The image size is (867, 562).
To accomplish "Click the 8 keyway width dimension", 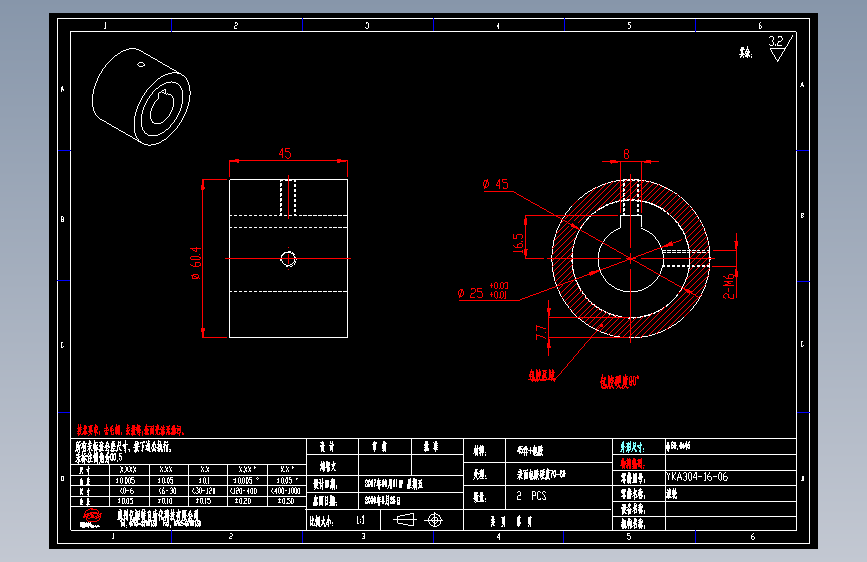I will [x=626, y=154].
